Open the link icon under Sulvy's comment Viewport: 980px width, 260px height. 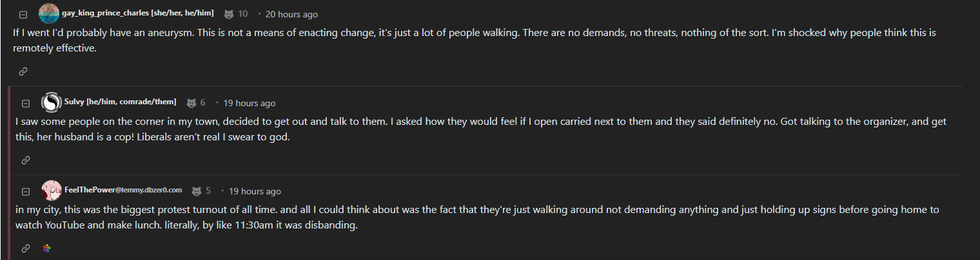coord(26,160)
